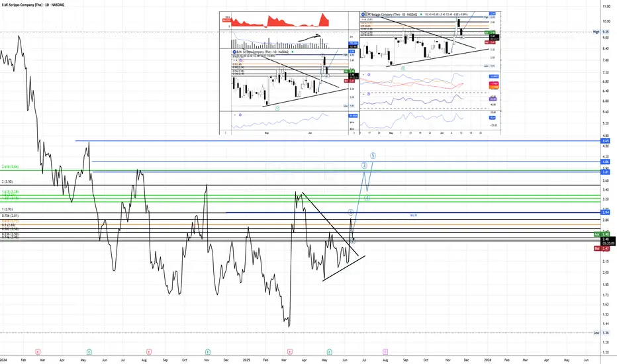Click the green Ask 2.48 label
This screenshot has height=364, width=617.
coord(602,234)
